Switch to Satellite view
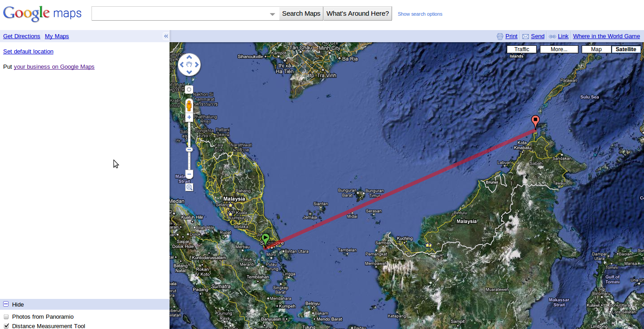The width and height of the screenshot is (644, 329). click(626, 49)
